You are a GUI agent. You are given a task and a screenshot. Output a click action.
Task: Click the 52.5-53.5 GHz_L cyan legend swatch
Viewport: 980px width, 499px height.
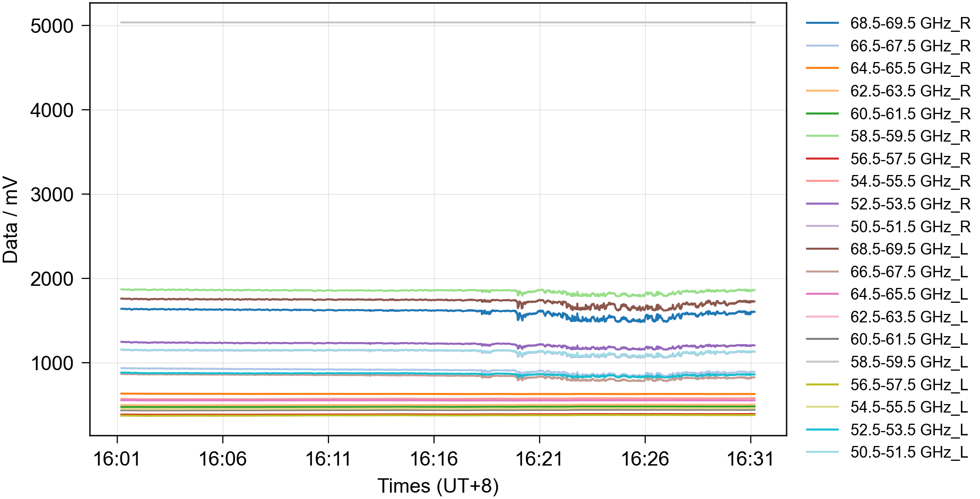(822, 430)
